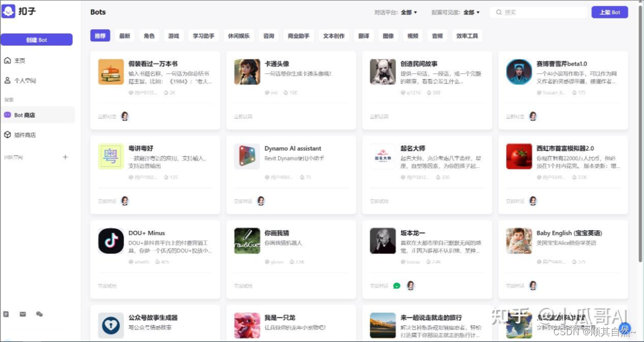Screen dimensions: 644x342
Task: Select the 视频 category tab
Action: pos(413,36)
